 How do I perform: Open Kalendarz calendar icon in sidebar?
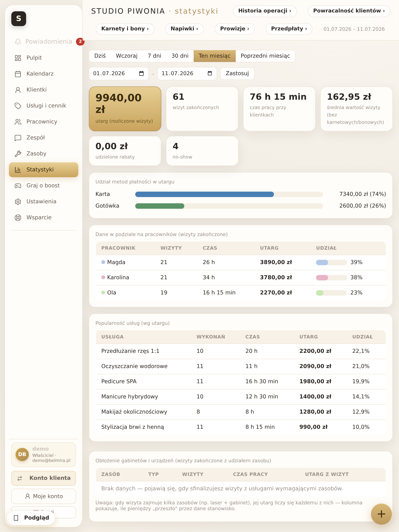pyautogui.click(x=18, y=74)
